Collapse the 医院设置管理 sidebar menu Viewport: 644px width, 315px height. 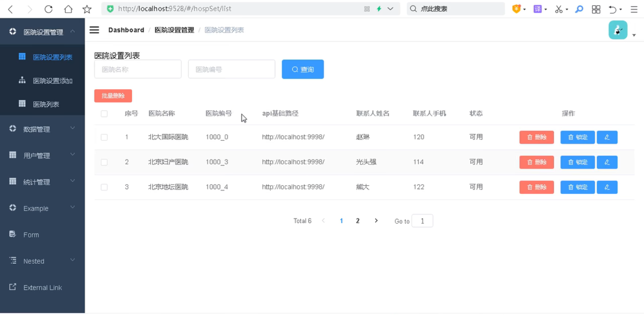pos(42,32)
